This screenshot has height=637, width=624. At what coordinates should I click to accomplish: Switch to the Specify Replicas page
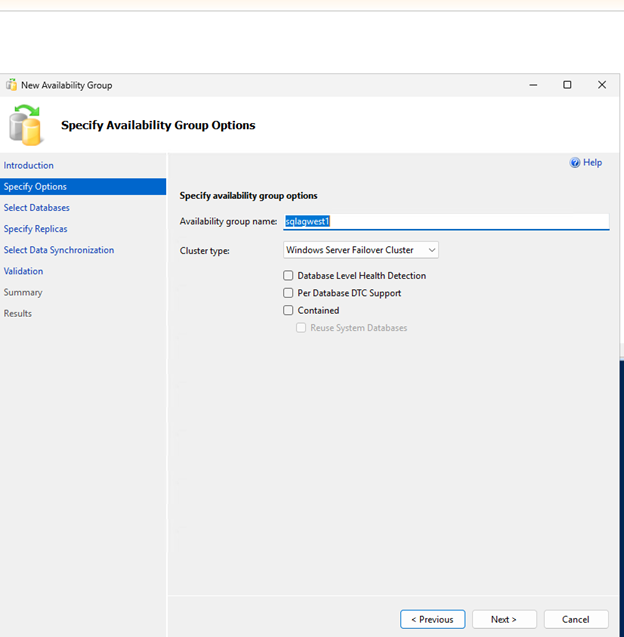pyautogui.click(x=36, y=229)
